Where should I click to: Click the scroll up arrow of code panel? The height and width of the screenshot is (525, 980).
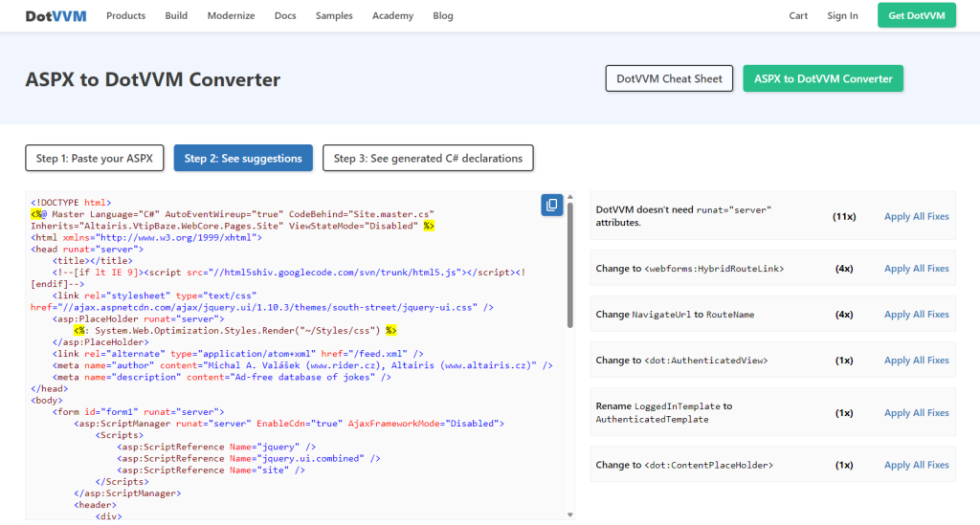[x=570, y=197]
